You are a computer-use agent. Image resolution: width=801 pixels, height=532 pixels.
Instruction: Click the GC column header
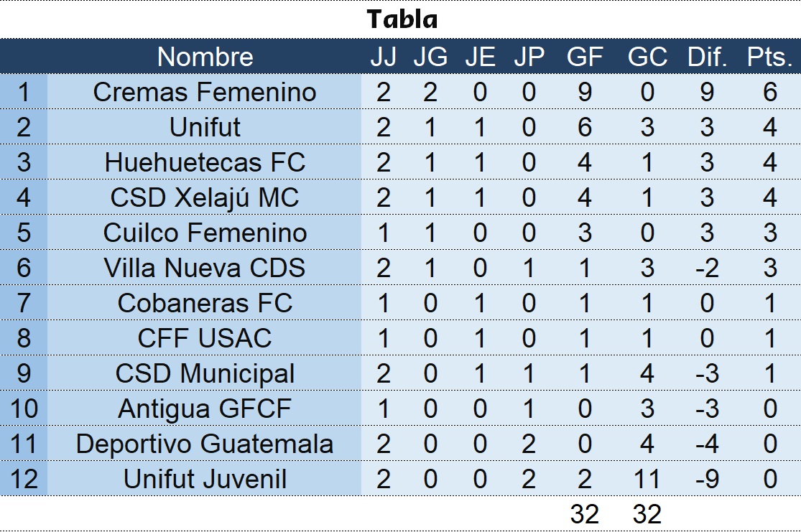647,57
